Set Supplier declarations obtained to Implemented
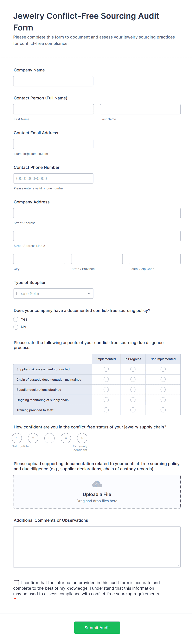This screenshot has width=192, height=644. (x=106, y=390)
